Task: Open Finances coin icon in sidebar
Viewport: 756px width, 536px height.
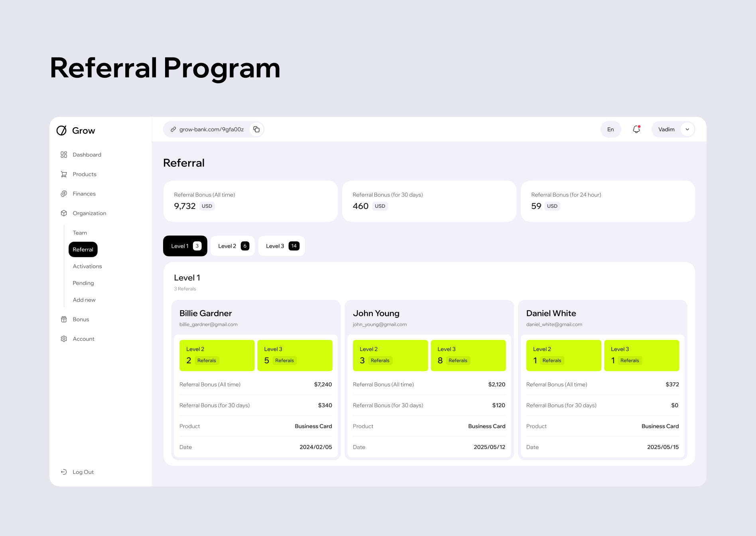Action: pyautogui.click(x=64, y=194)
